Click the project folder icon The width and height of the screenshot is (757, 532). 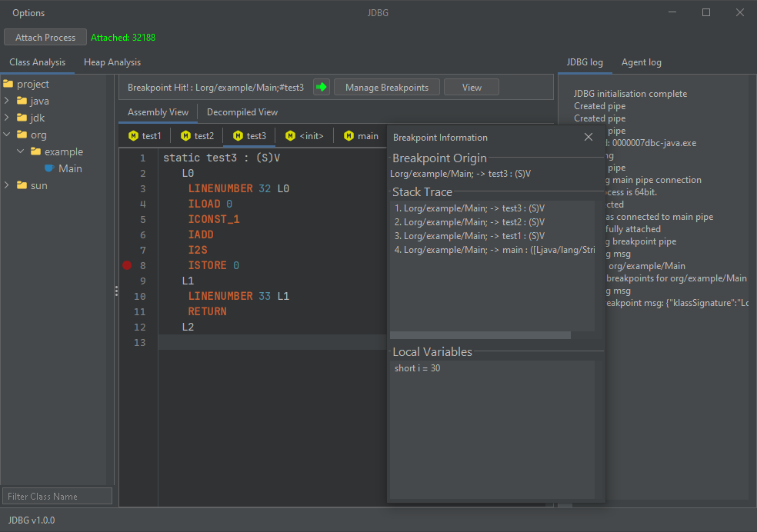pos(8,84)
